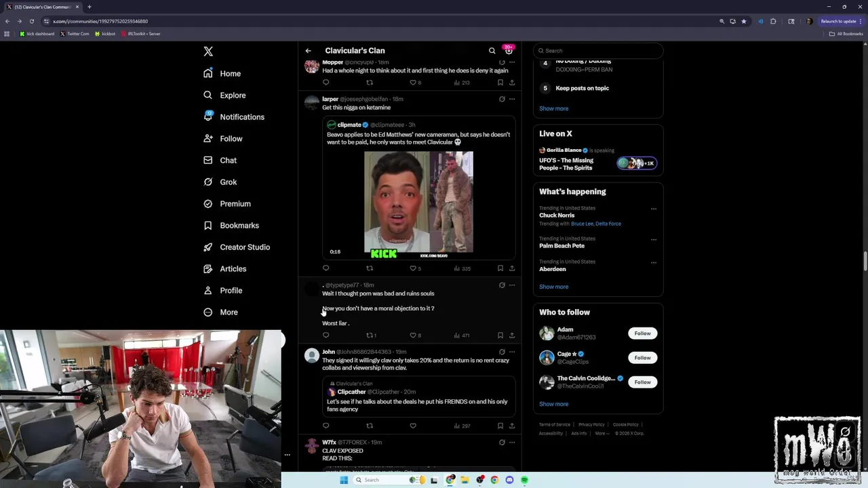This screenshot has width=868, height=488.
Task: Share Mopper's post
Action: click(512, 83)
